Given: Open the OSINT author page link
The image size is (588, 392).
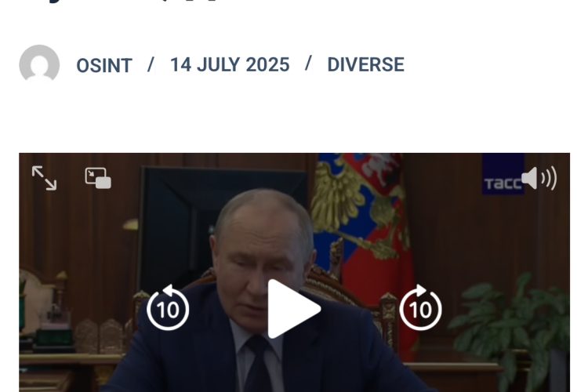Looking at the screenshot, I should click(x=104, y=65).
